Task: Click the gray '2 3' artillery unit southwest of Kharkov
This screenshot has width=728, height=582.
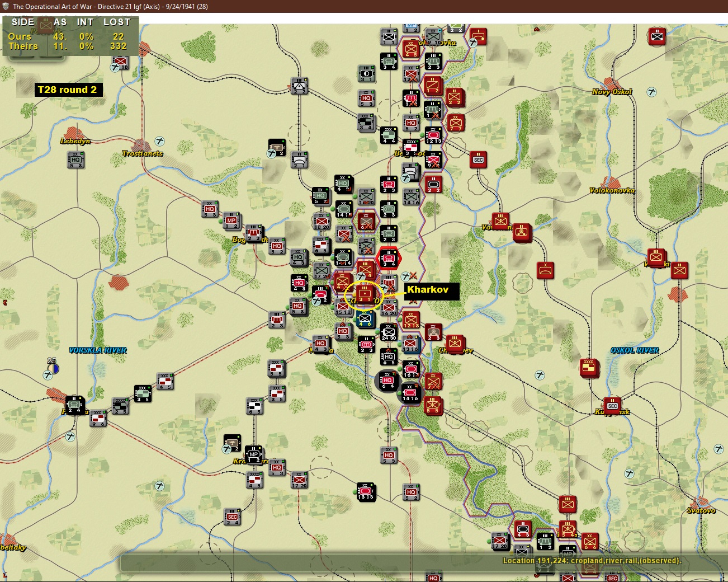Action: coord(277,320)
